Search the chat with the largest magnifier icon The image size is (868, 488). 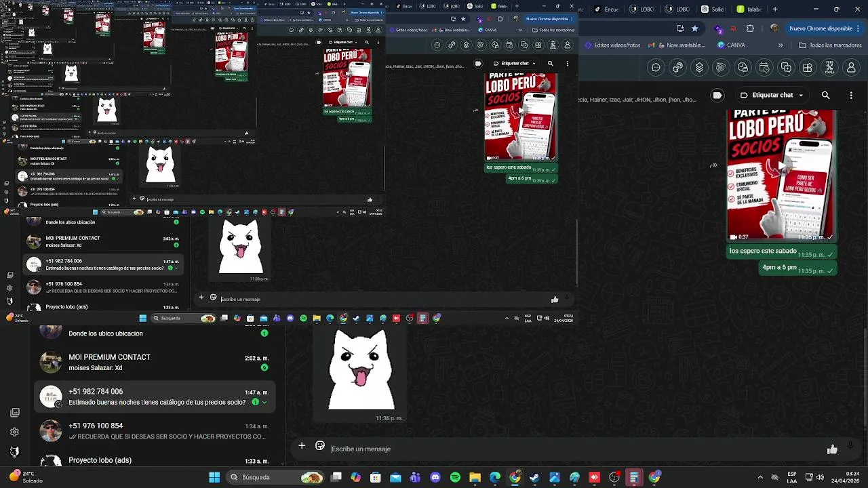pyautogui.click(x=825, y=96)
